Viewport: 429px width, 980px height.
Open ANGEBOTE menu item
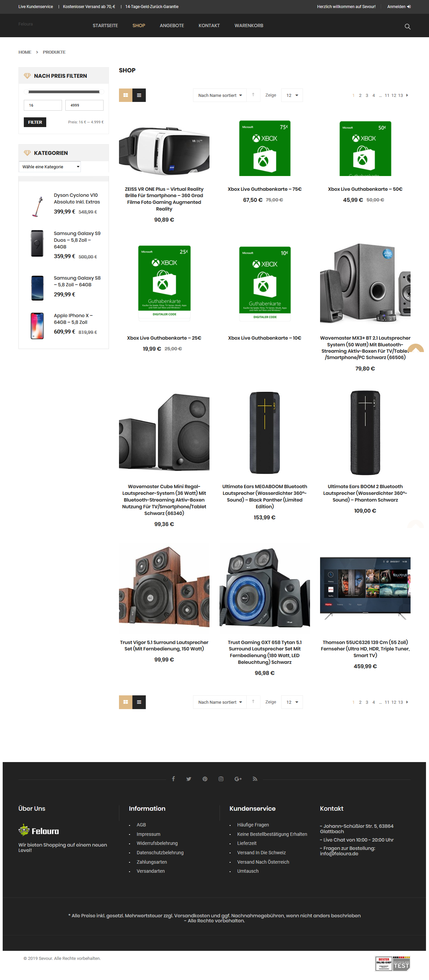(172, 25)
